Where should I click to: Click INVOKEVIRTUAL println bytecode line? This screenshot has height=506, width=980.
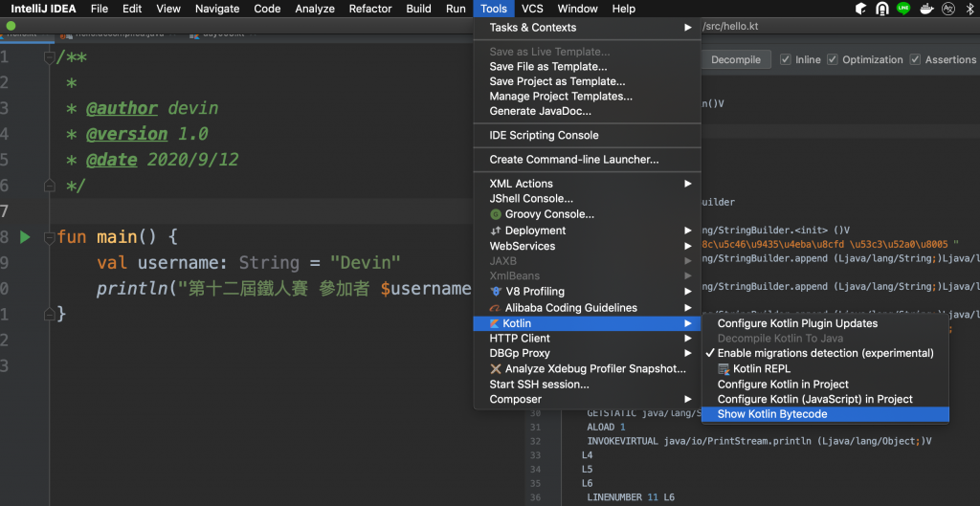(759, 441)
